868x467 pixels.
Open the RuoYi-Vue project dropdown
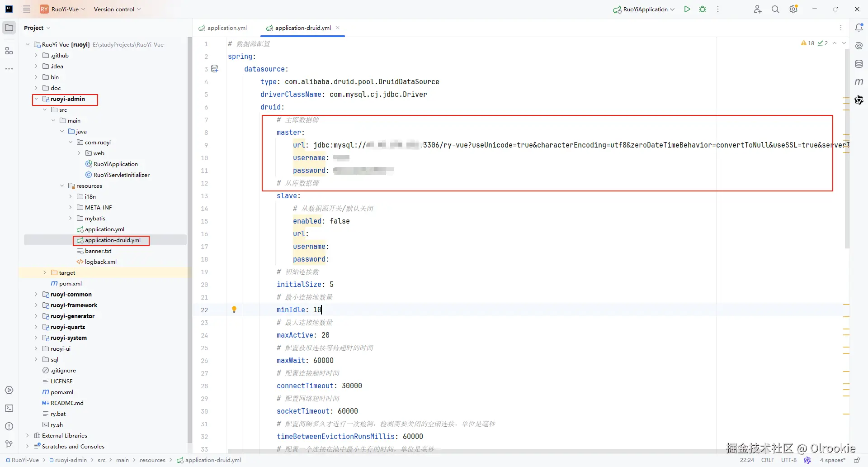(63, 9)
